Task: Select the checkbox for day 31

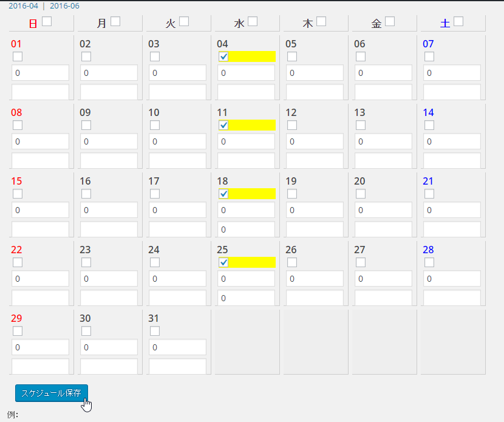Action: point(155,331)
